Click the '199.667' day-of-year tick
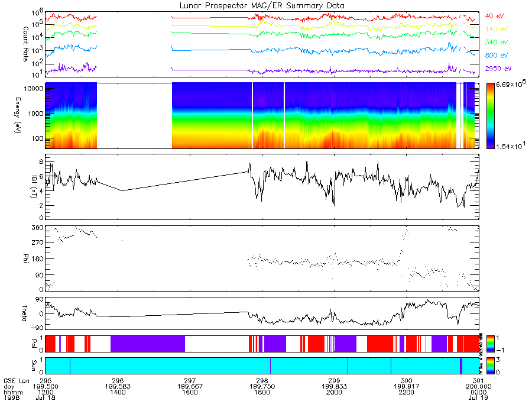This screenshot has width=532, height=414. point(190,387)
